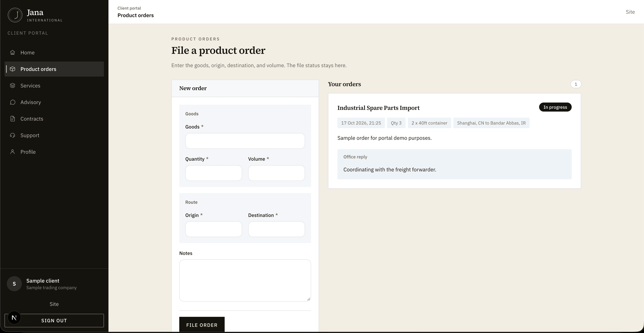Grab the Notes textarea resize handle
644x333 pixels.
click(x=308, y=299)
